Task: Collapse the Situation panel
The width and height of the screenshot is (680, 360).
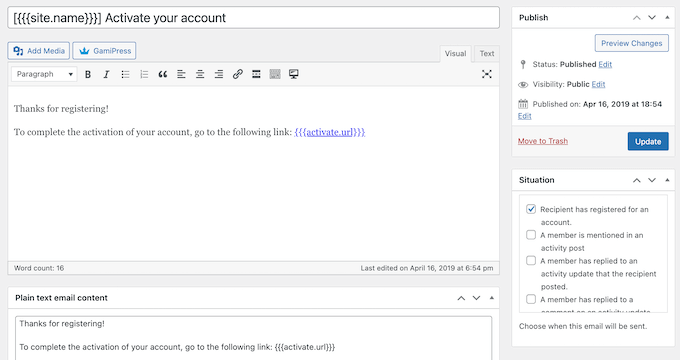Action: (667, 180)
